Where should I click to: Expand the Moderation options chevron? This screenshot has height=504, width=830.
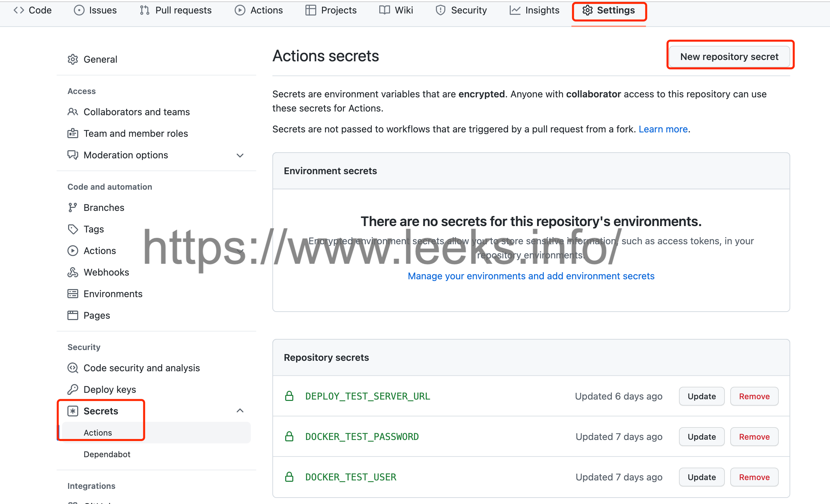pyautogui.click(x=240, y=155)
